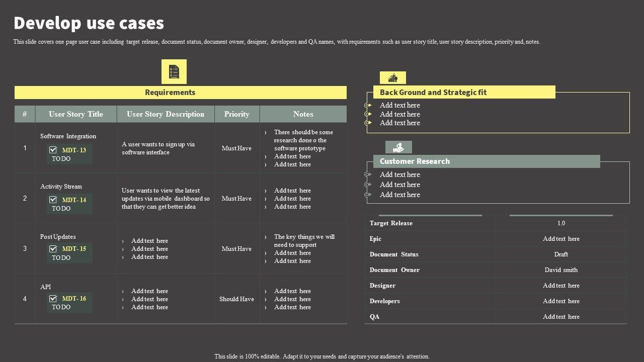Toggle the MDT-14 checkbox
The width and height of the screenshot is (644, 362).
pyautogui.click(x=53, y=200)
